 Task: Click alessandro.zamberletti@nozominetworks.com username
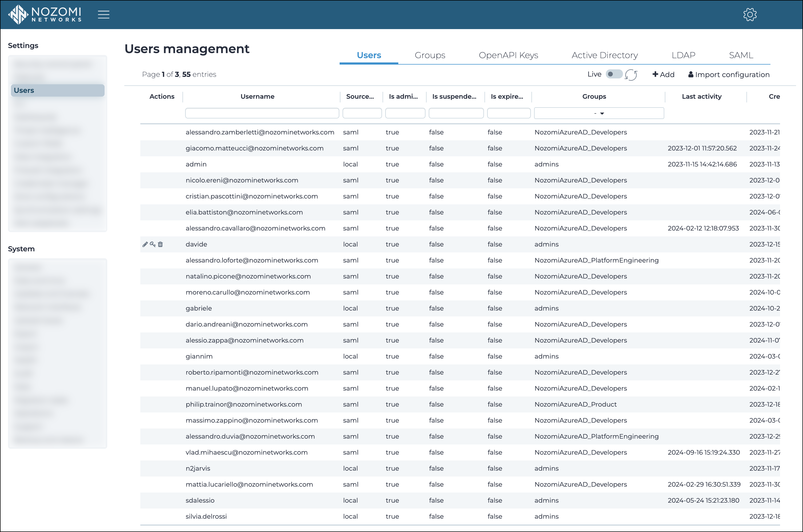click(x=260, y=132)
